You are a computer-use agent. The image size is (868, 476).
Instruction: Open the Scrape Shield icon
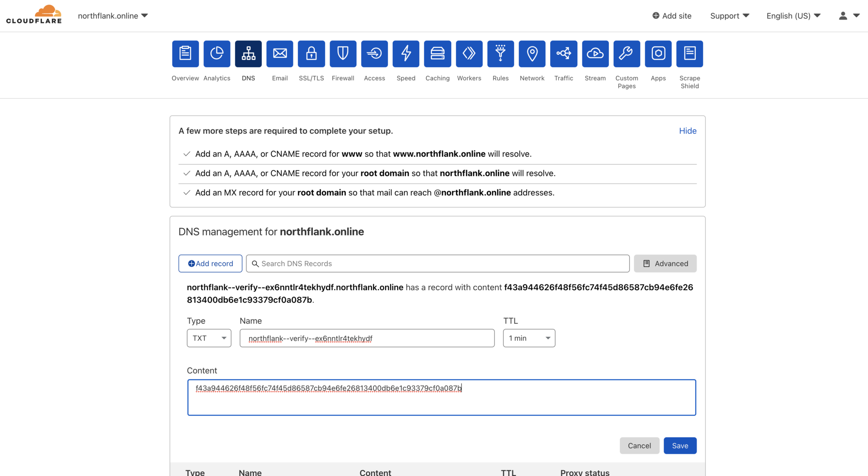click(690, 54)
